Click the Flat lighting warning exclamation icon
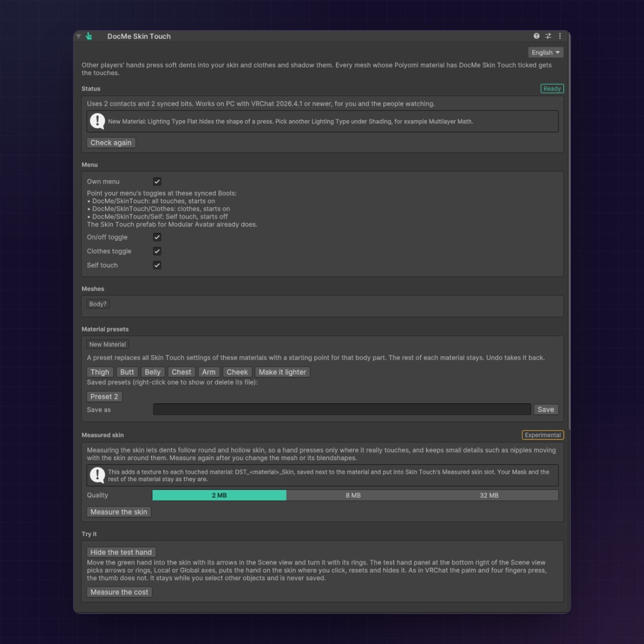Viewport: 644px width, 644px height. [97, 121]
